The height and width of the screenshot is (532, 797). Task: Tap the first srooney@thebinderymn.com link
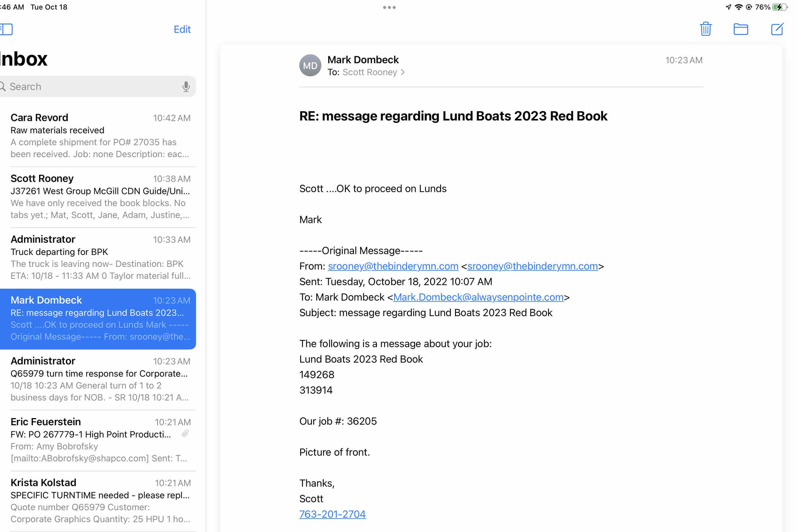point(393,266)
